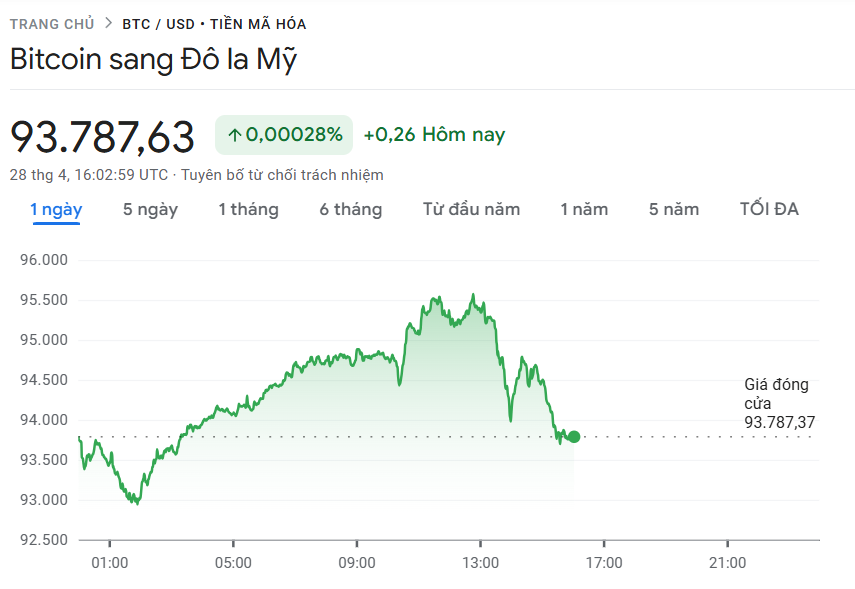Click the "BTC / USD · TIỀN MÃ HÓA" breadcrumb
The width and height of the screenshot is (855, 589).
tap(213, 22)
